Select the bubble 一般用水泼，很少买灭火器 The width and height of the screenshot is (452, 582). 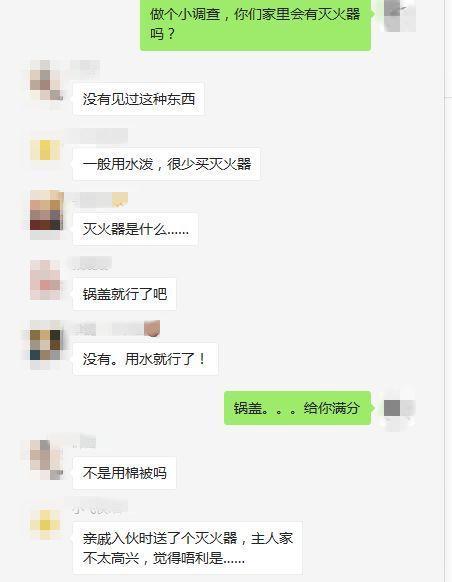(x=167, y=164)
